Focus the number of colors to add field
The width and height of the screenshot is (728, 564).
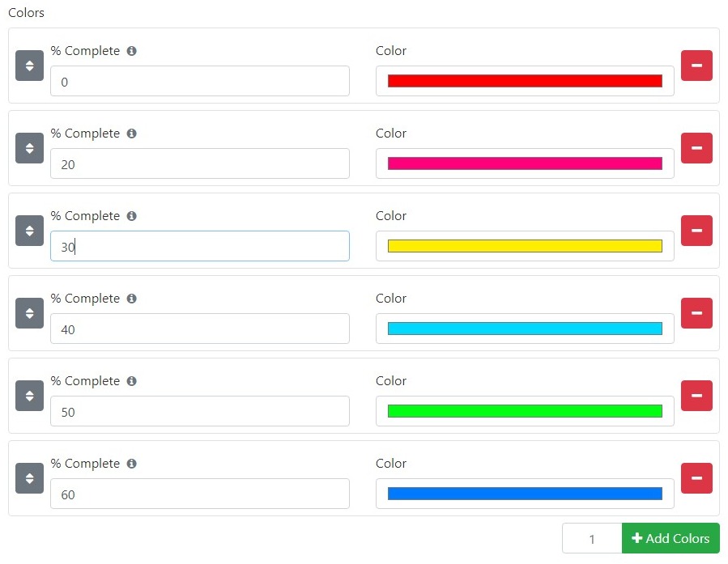592,538
